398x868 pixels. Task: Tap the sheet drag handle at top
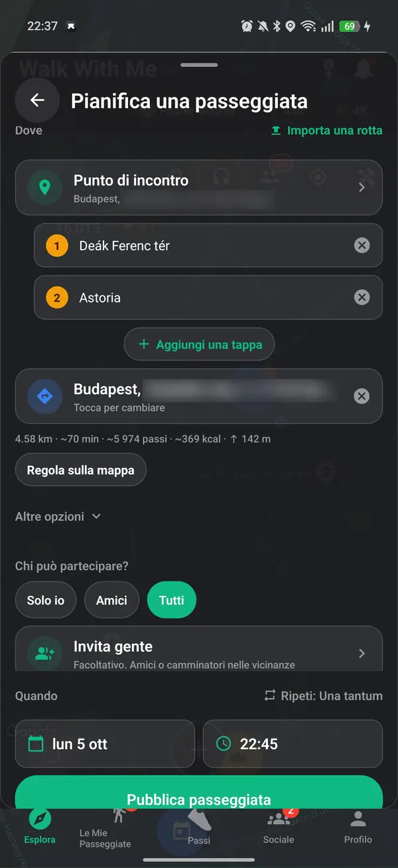click(x=199, y=65)
